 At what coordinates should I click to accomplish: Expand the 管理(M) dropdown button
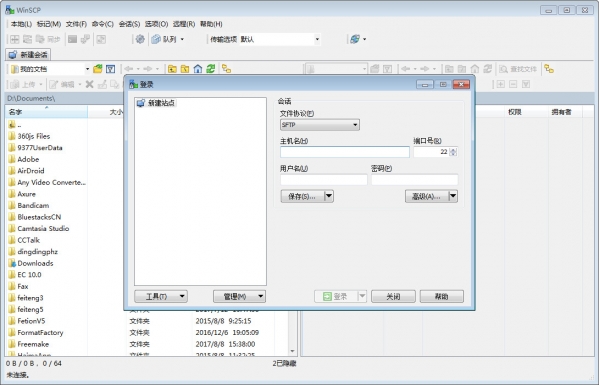[x=240, y=296]
